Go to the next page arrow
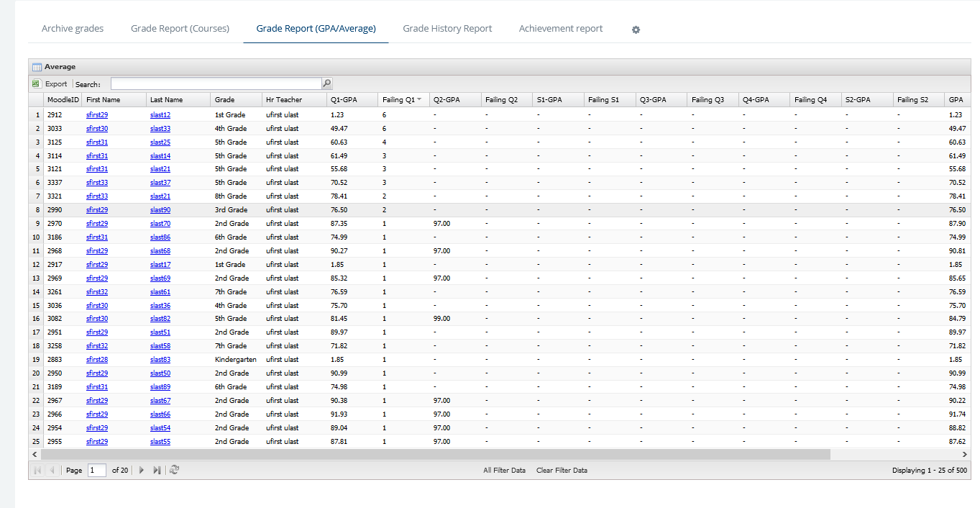Image resolution: width=980 pixels, height=508 pixels. pos(142,470)
